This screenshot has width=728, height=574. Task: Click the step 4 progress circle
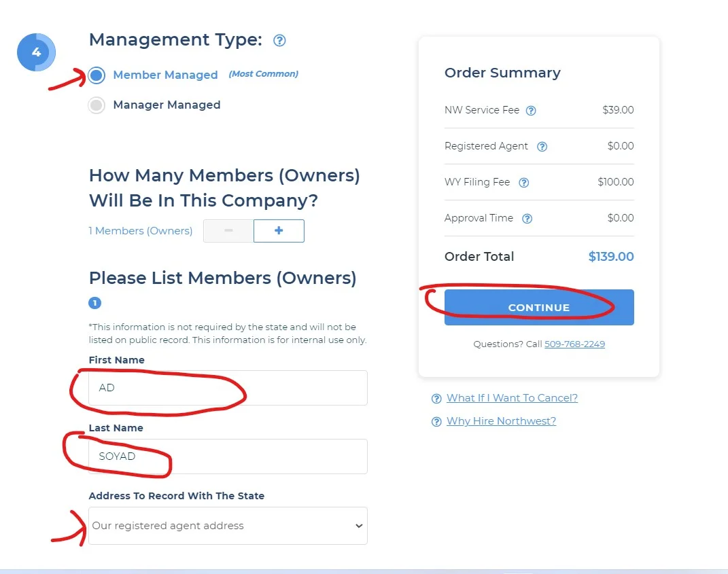[x=36, y=52]
